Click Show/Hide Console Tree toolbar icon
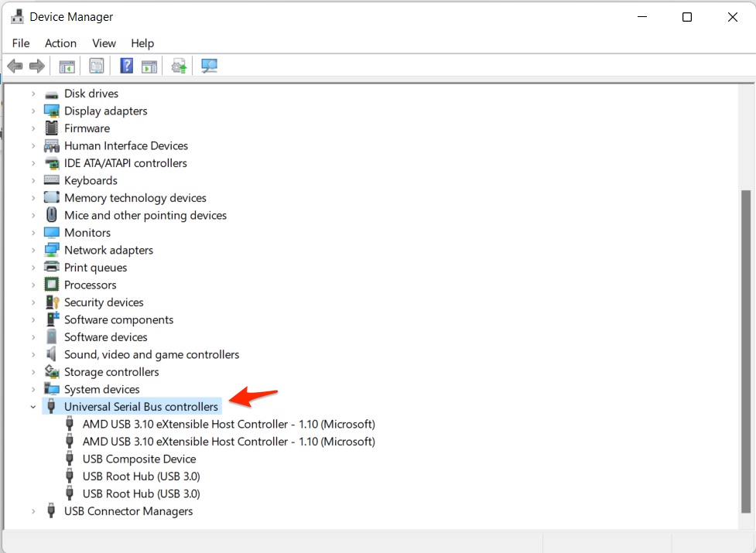 tap(67, 67)
